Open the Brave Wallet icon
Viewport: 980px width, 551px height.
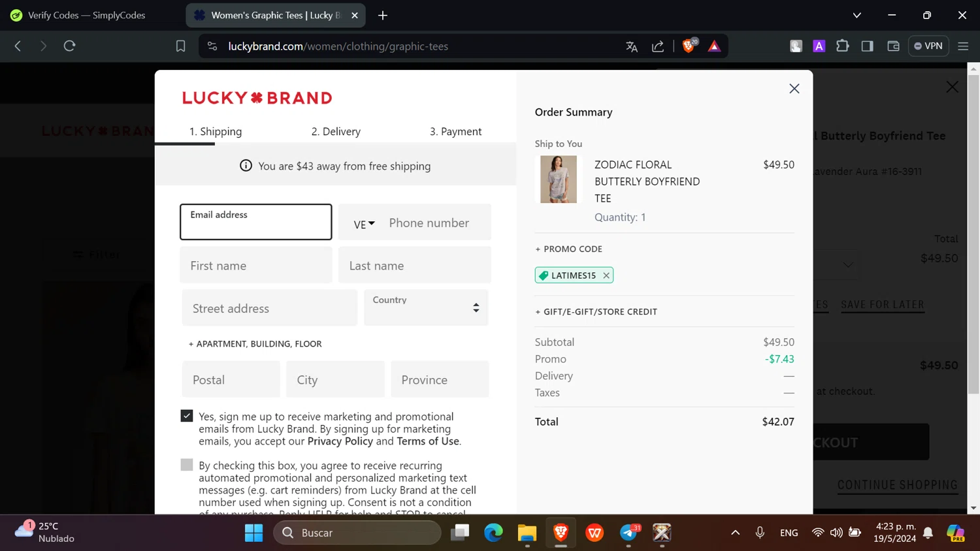pyautogui.click(x=893, y=46)
